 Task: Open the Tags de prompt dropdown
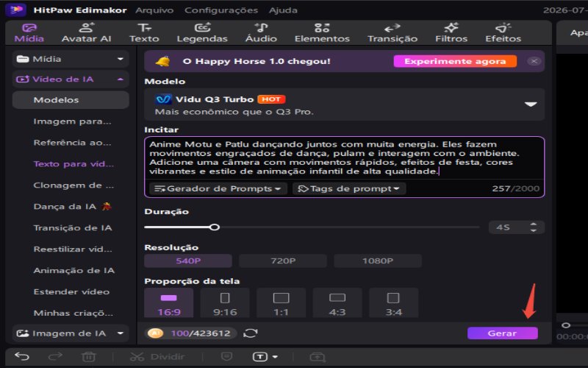tap(348, 188)
